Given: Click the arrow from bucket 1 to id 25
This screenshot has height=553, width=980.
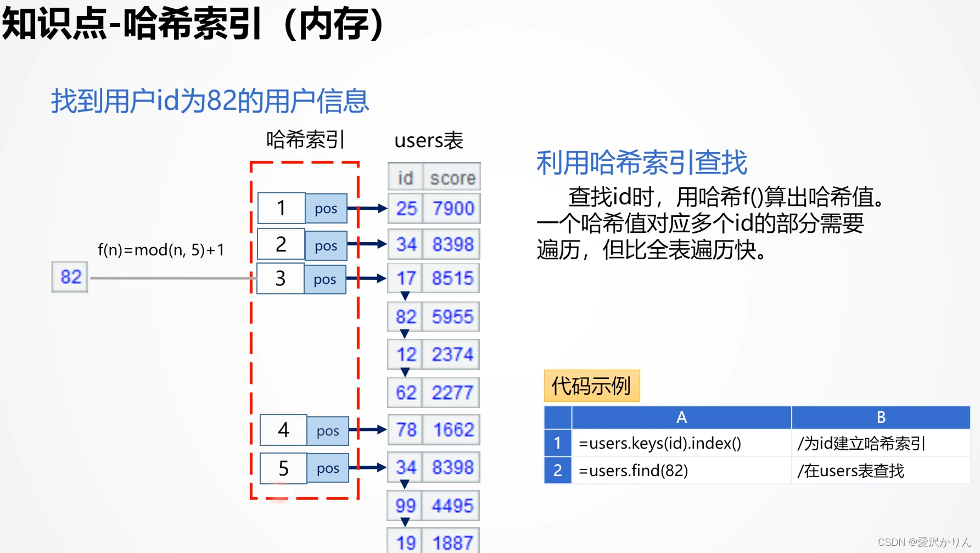Looking at the screenshot, I should (x=367, y=208).
